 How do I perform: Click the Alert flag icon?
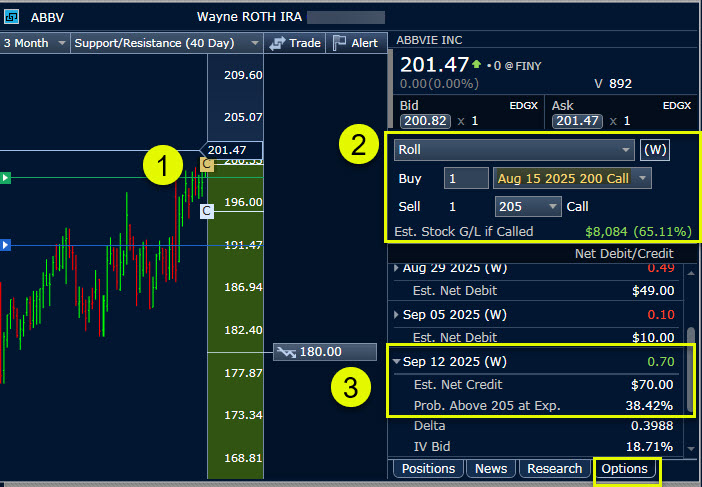point(340,43)
